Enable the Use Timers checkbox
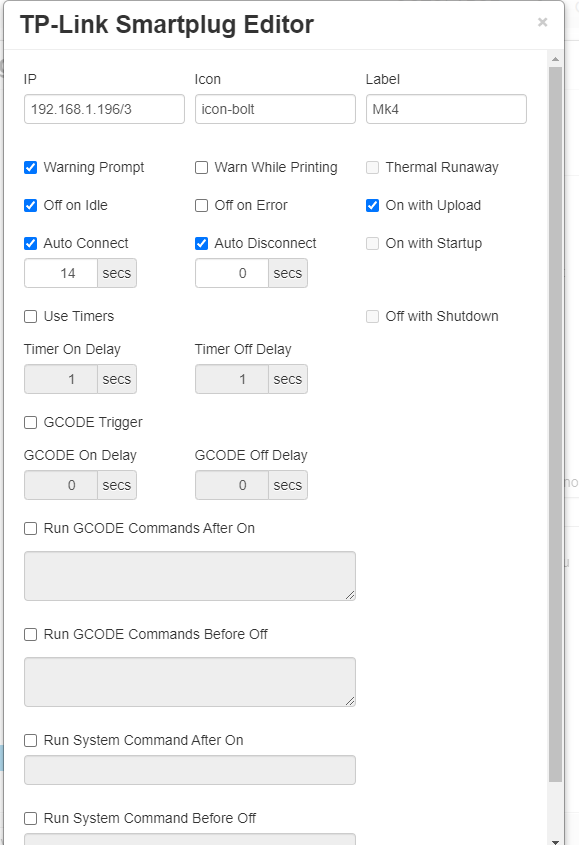Screen dimensions: 579x845 coord(30,316)
